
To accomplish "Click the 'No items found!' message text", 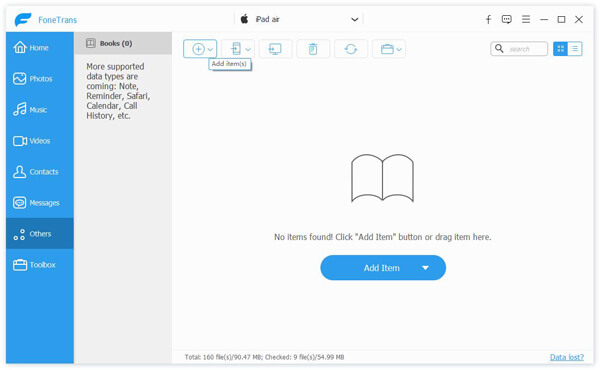I will (383, 237).
